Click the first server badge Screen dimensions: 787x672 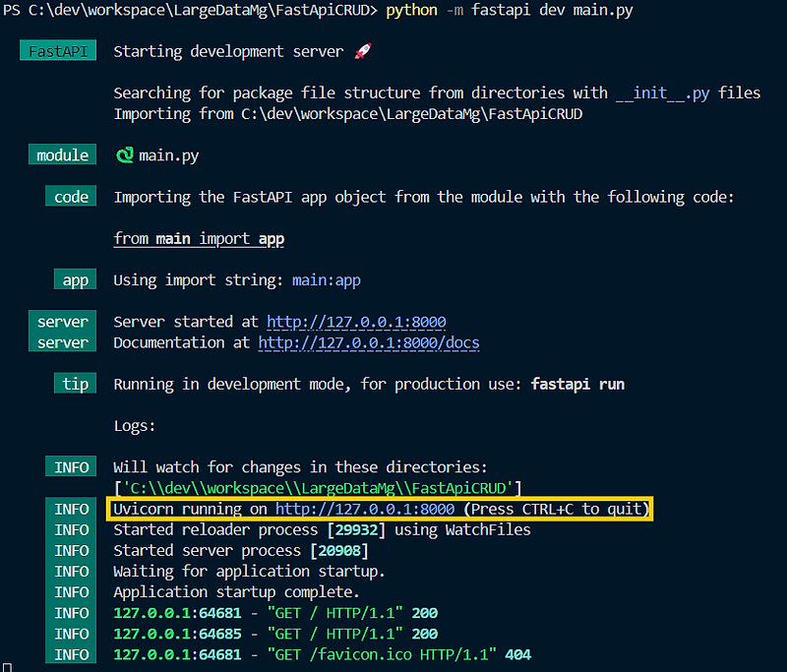pos(62,322)
